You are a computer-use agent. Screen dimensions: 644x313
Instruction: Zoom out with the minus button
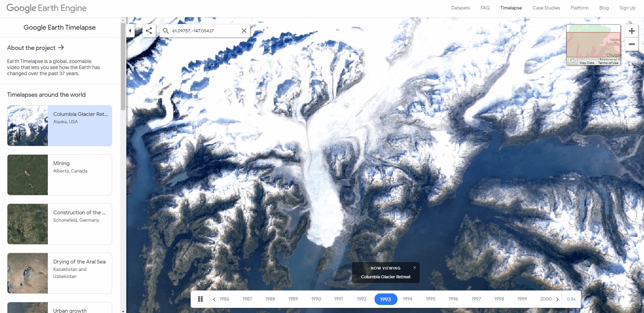(x=632, y=44)
